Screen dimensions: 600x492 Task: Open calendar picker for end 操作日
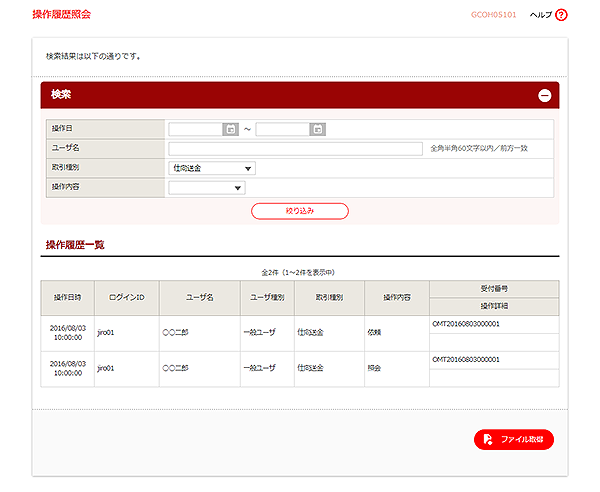coord(318,129)
